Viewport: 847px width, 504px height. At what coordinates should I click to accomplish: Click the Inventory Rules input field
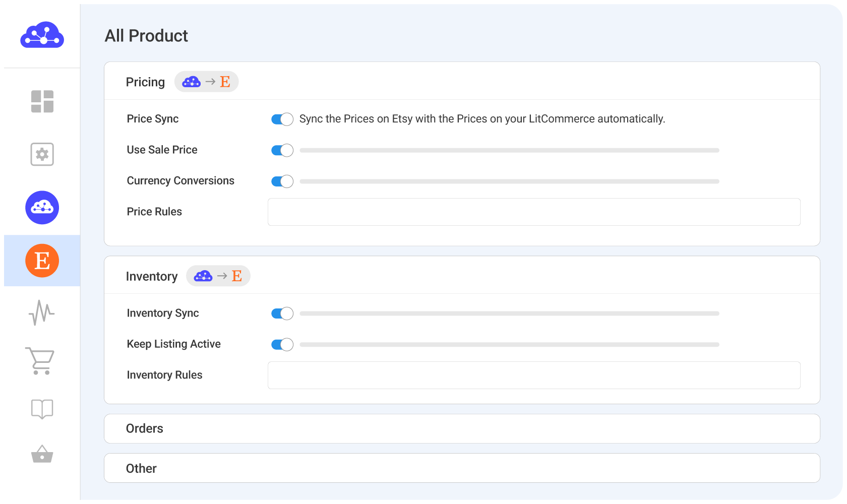533,375
